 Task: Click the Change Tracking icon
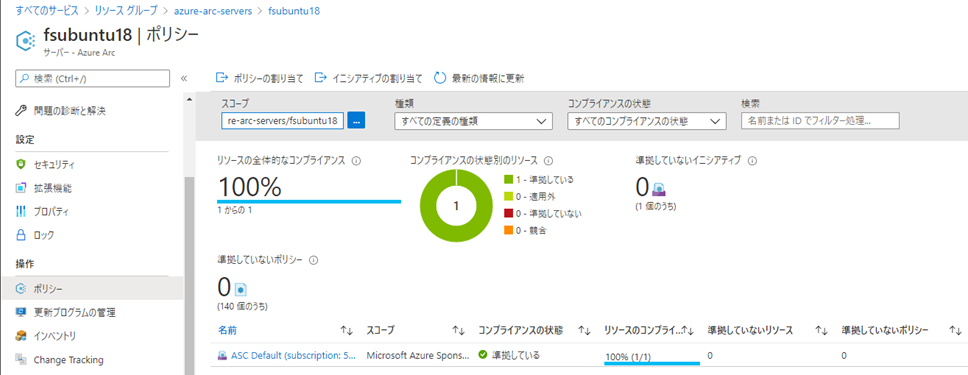21,359
